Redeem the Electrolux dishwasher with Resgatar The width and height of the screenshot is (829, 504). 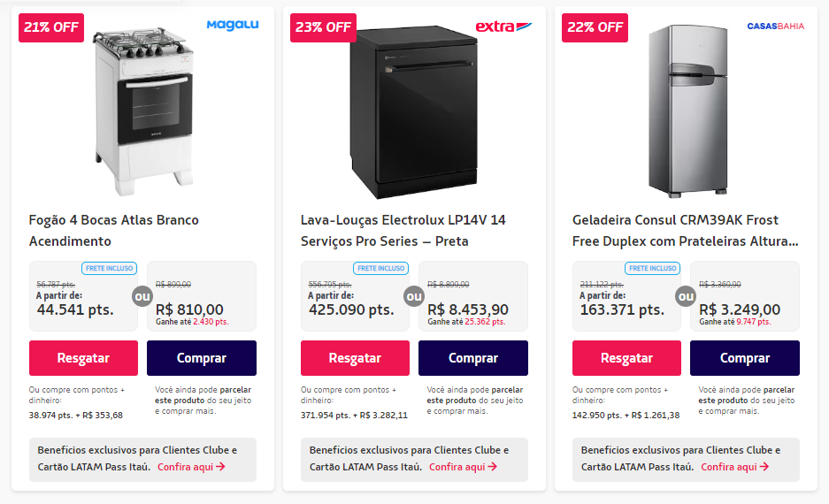click(355, 358)
